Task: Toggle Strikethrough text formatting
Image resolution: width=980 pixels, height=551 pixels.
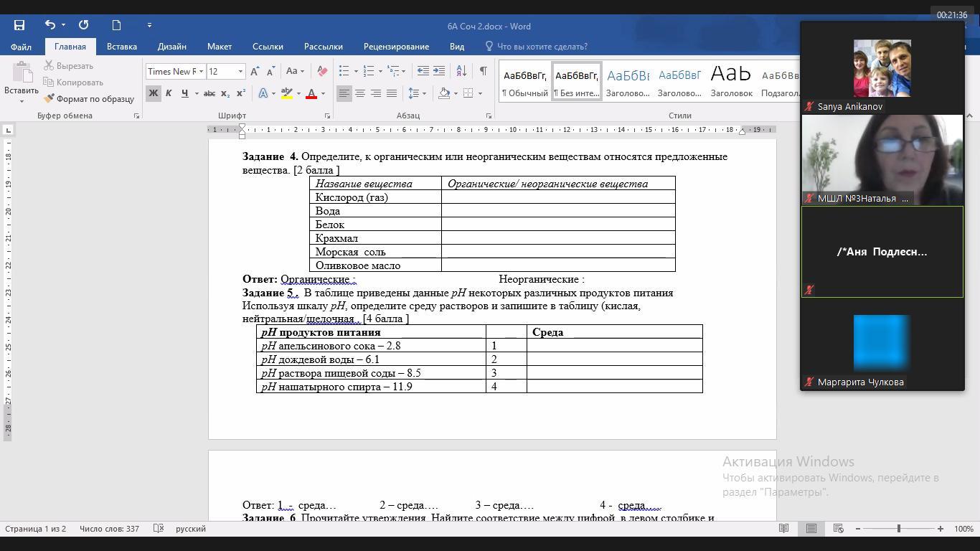Action: pyautogui.click(x=209, y=93)
